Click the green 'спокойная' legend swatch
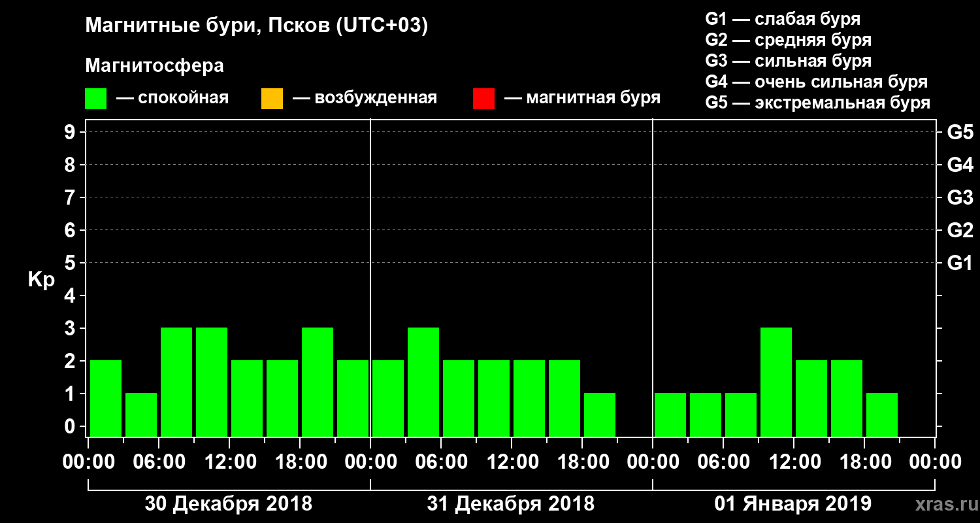 (95, 99)
